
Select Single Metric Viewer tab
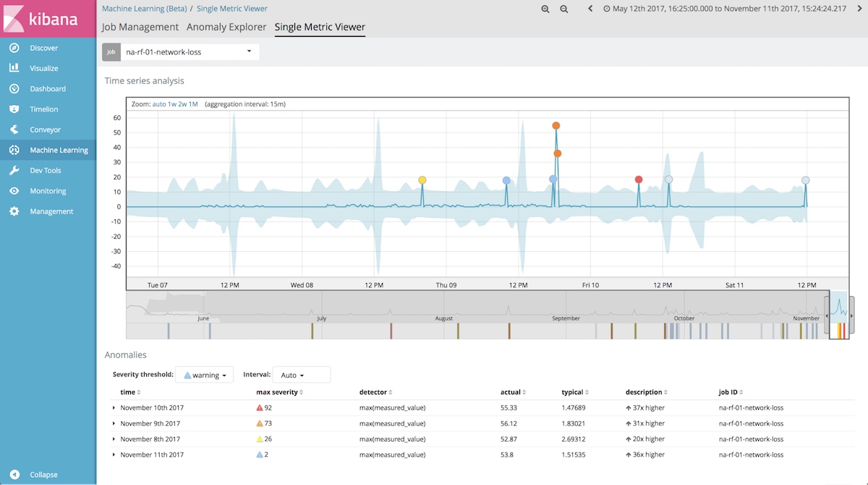320,27
